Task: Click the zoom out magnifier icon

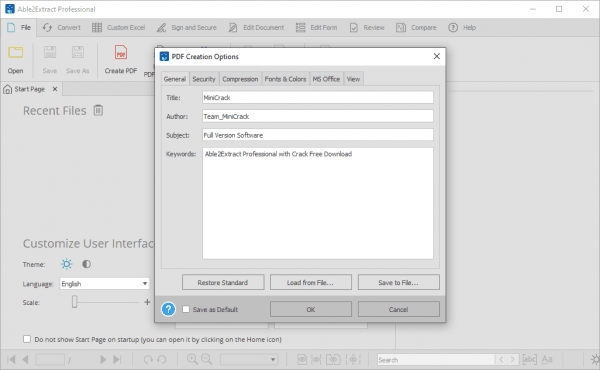Action: 207,359
